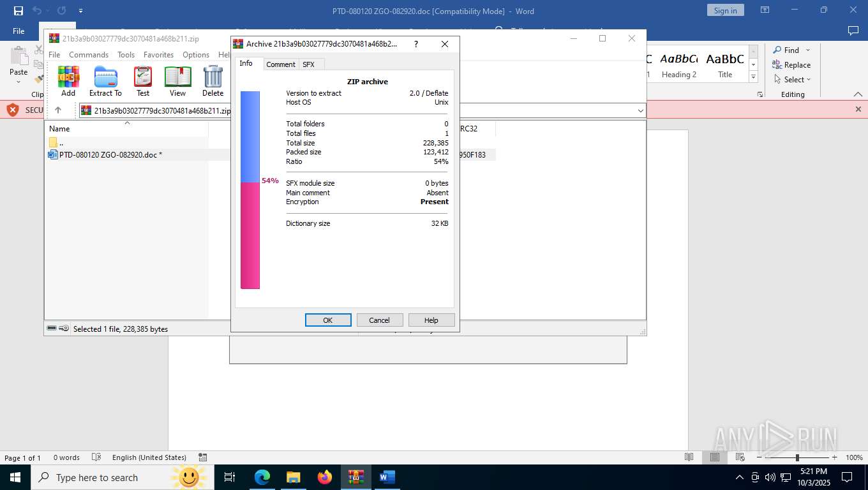Screen dimensions: 868x490
Task: Click the Word taskbar icon
Action: point(387,477)
